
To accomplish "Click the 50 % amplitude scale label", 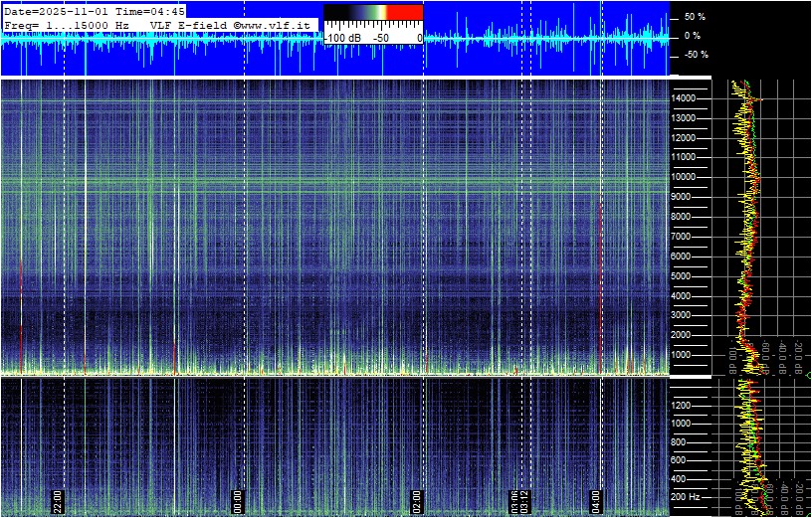I will 695,18.
